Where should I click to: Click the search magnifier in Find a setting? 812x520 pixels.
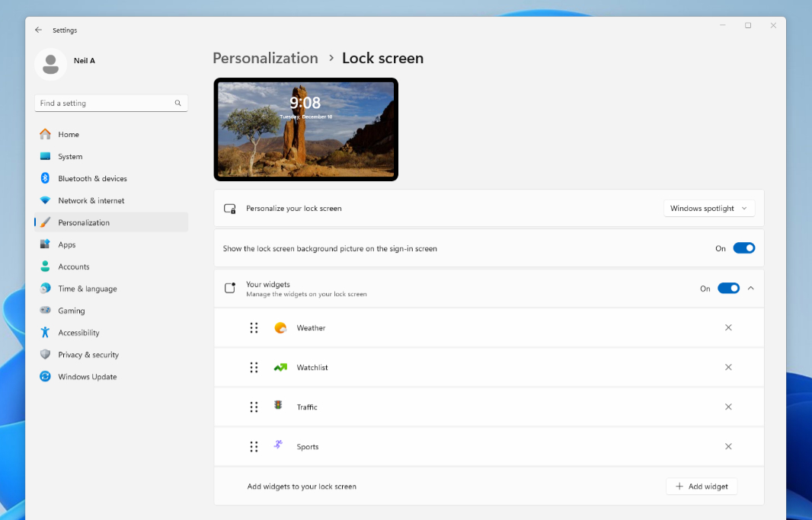point(177,103)
